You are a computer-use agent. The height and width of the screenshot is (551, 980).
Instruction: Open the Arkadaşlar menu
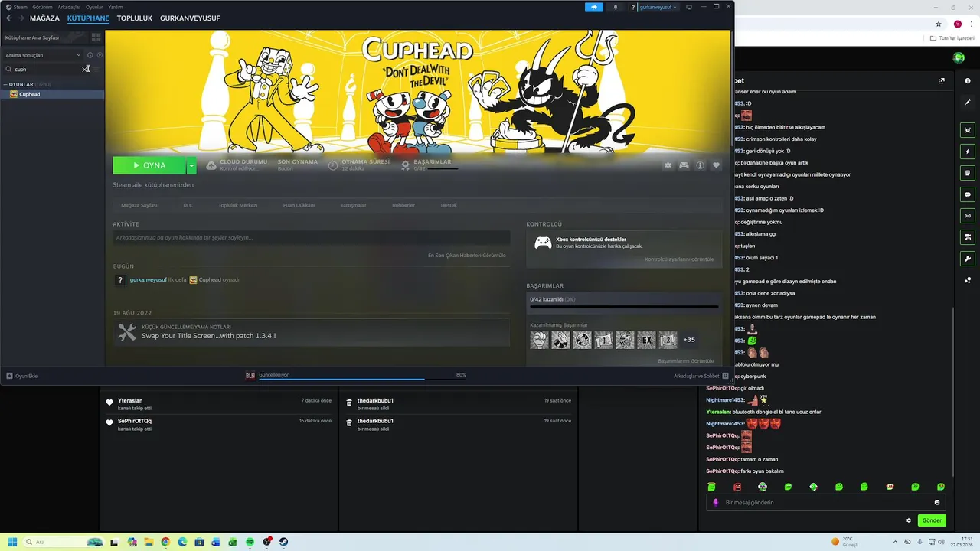coord(69,7)
